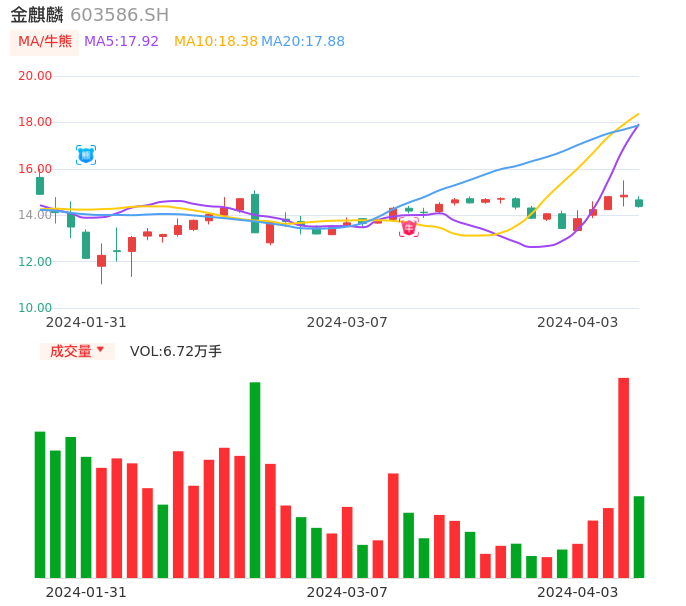686x606 pixels.
Task: Click the 20.00 price axis label
Action: (35, 76)
